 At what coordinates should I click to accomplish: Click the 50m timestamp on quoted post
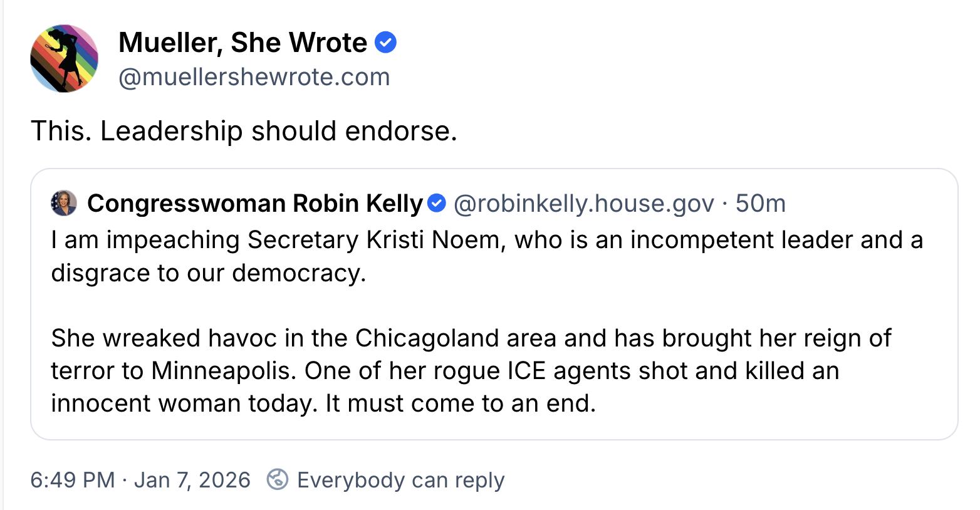coord(760,204)
